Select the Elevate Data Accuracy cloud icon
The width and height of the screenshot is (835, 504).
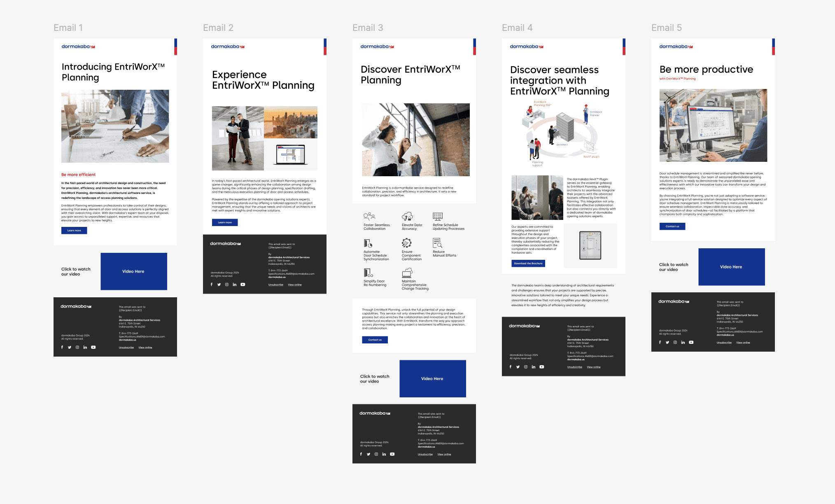(407, 216)
